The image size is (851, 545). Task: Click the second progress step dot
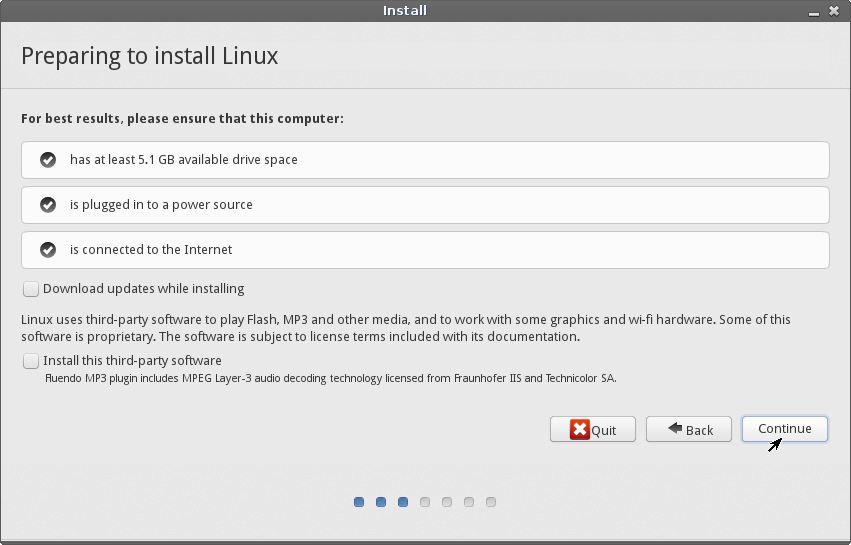tap(381, 502)
